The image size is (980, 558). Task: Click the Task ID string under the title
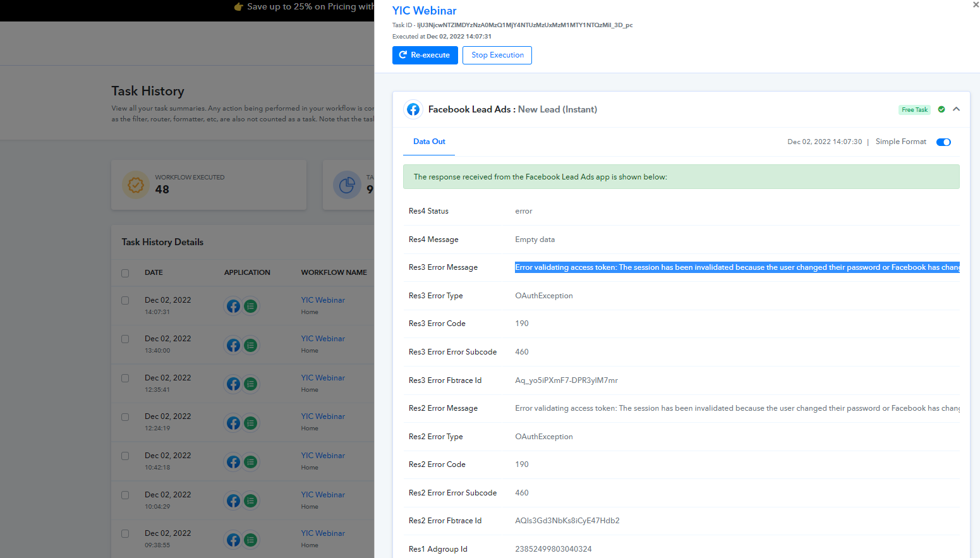(525, 25)
